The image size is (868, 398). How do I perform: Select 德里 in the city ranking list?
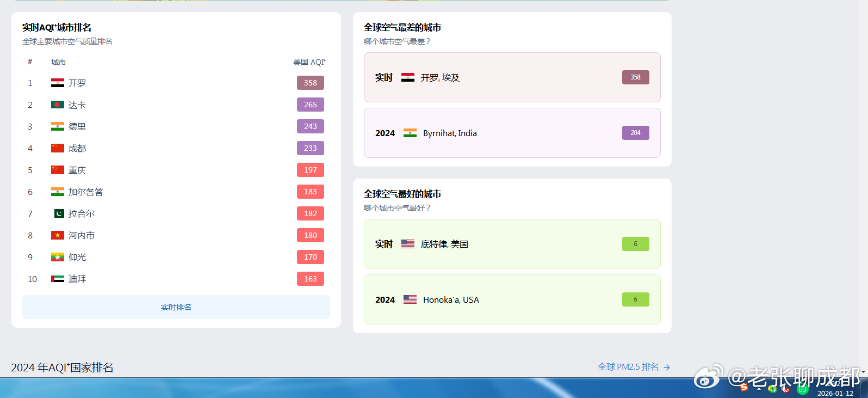pyautogui.click(x=77, y=126)
